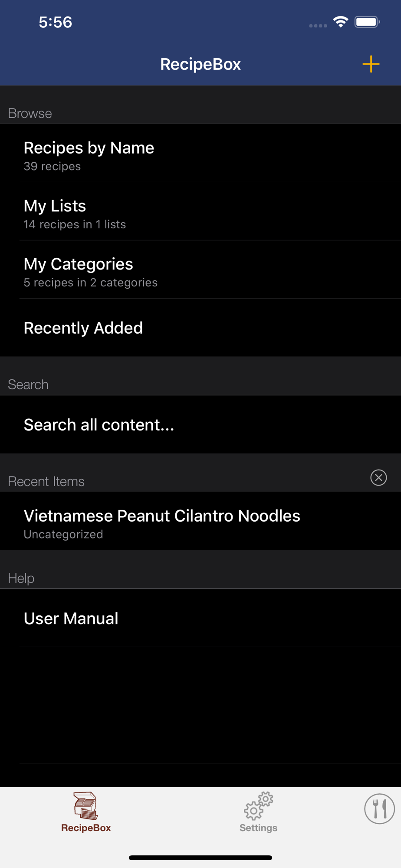Tap the RecipeBox box icon in tab bar

pos(85,806)
